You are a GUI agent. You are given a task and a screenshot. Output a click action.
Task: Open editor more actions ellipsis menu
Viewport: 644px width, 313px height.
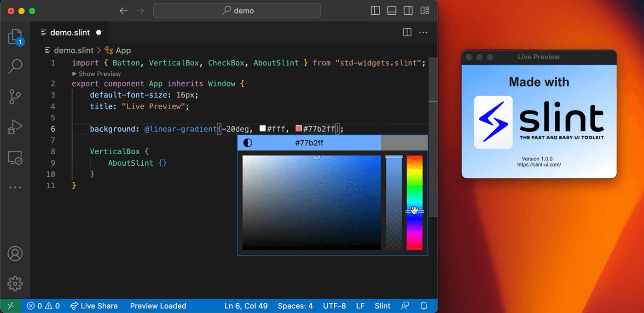coord(423,32)
